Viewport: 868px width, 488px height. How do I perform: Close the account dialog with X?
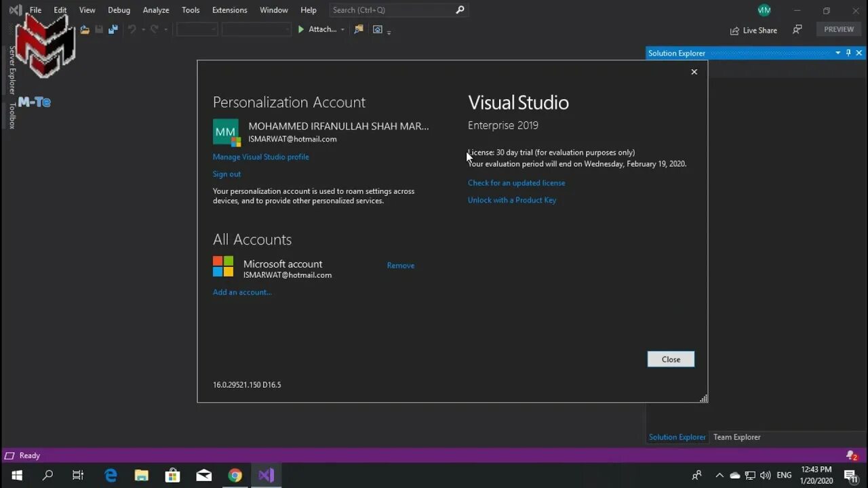[694, 72]
